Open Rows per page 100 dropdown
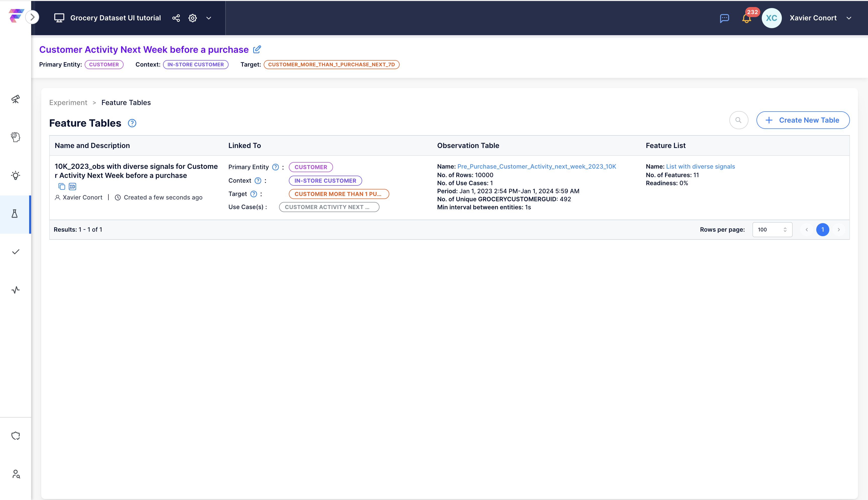 pos(772,230)
